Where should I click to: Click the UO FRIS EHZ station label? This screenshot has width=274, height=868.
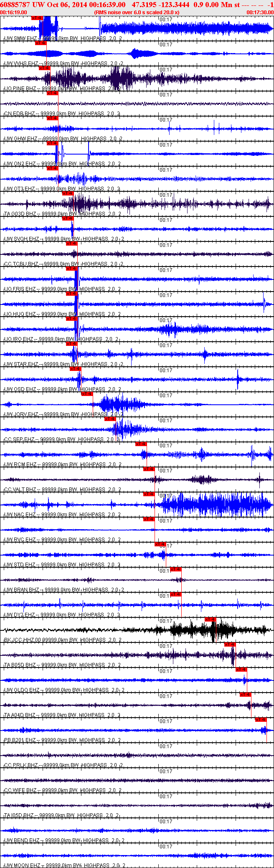pyautogui.click(x=63, y=289)
